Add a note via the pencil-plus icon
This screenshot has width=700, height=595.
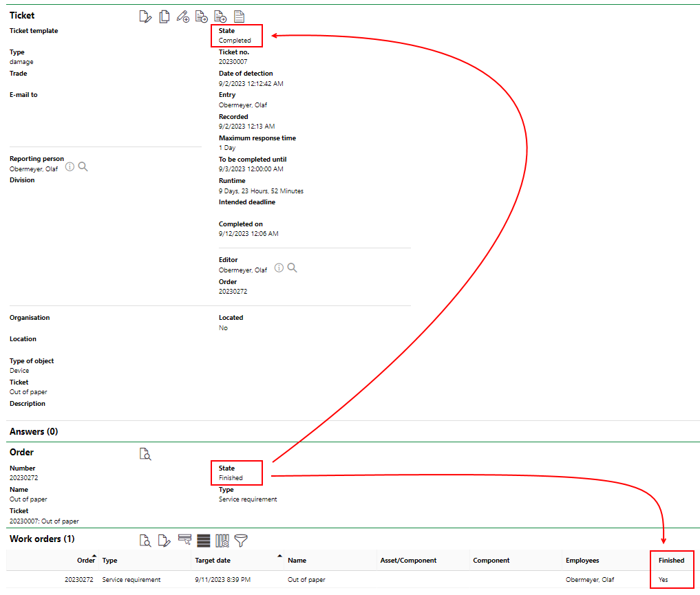[x=183, y=16]
